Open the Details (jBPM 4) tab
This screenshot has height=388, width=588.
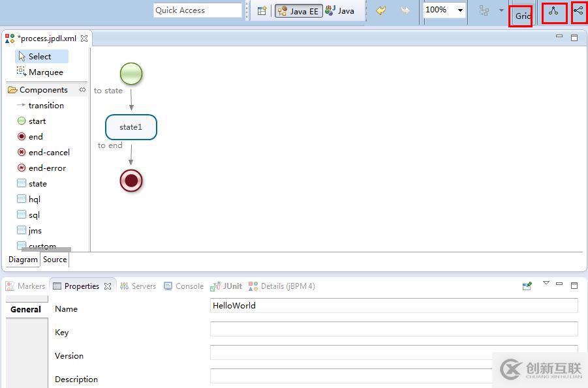click(282, 286)
